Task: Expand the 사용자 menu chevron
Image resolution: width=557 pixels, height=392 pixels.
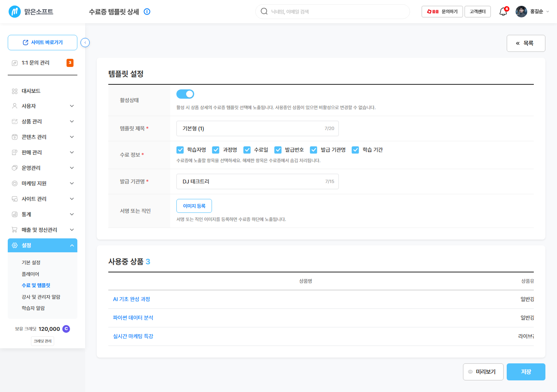Action: point(72,106)
